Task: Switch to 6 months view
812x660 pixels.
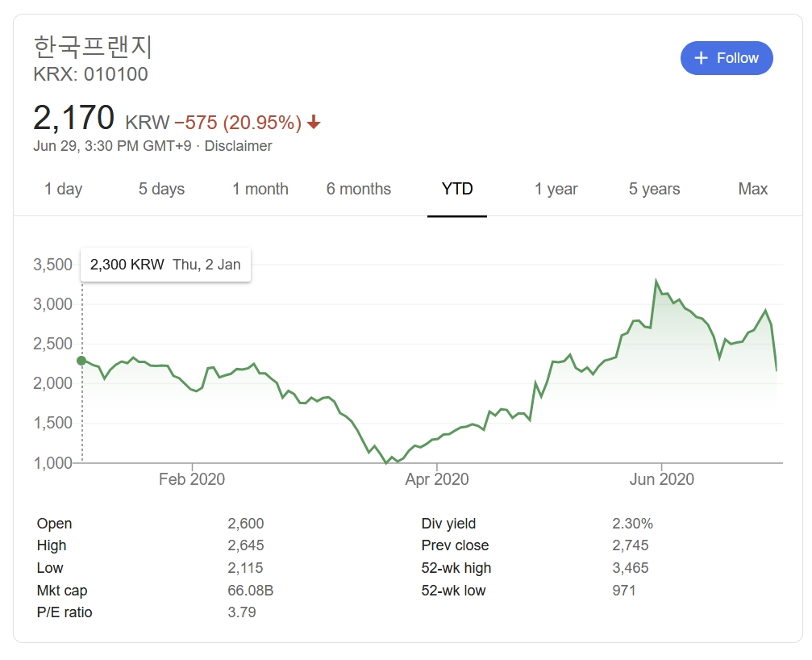Action: [x=358, y=189]
